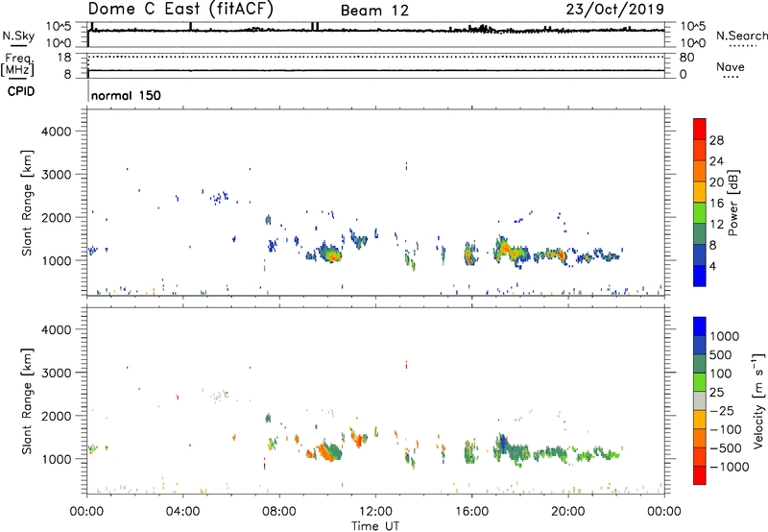Click the '3000' tick on the velocity panel

(56, 373)
